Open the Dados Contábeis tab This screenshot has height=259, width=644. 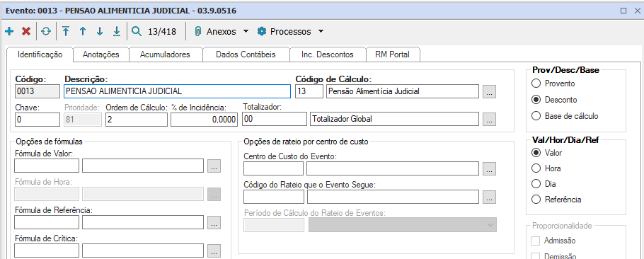(x=246, y=54)
